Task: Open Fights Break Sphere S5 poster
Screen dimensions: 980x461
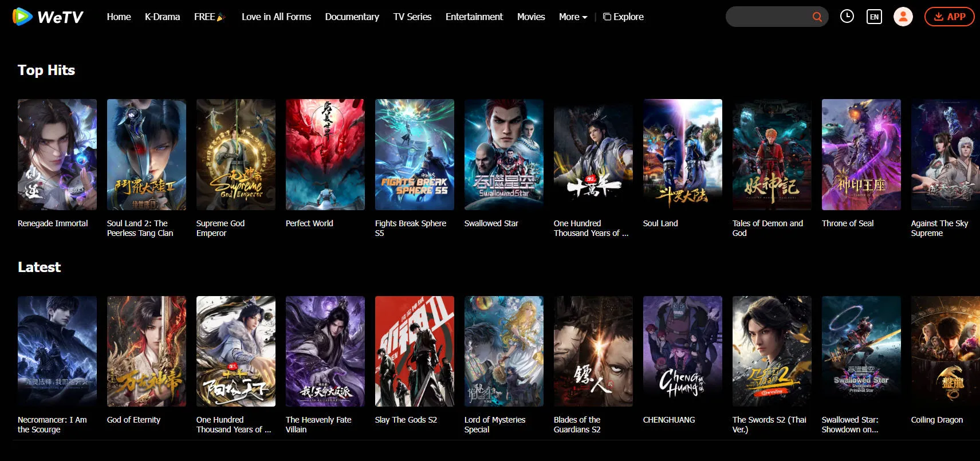Action: click(x=415, y=155)
